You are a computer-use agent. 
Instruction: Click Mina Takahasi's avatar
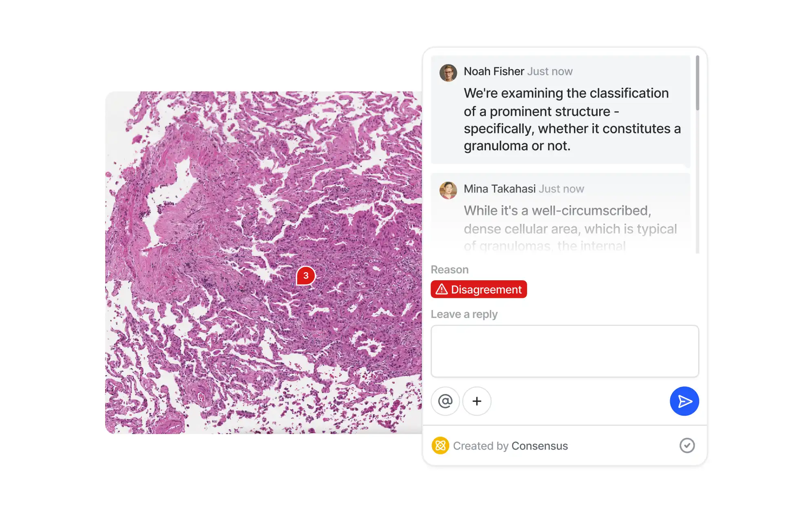(x=448, y=191)
